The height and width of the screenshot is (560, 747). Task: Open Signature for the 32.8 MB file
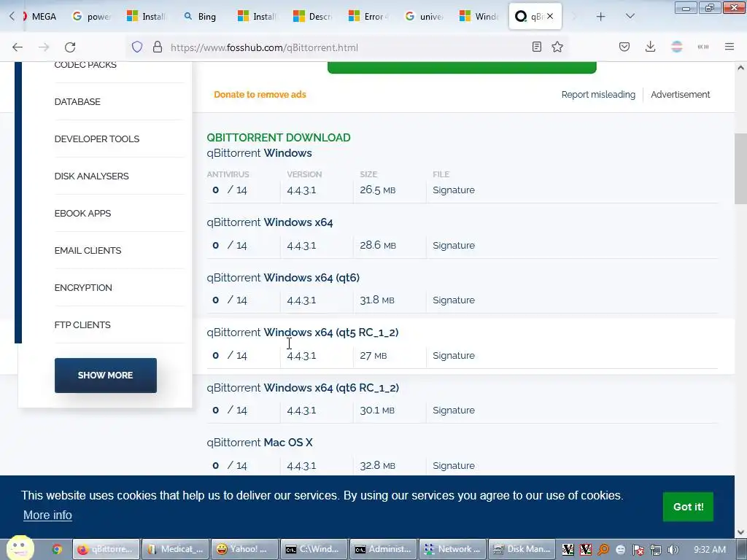pyautogui.click(x=454, y=465)
